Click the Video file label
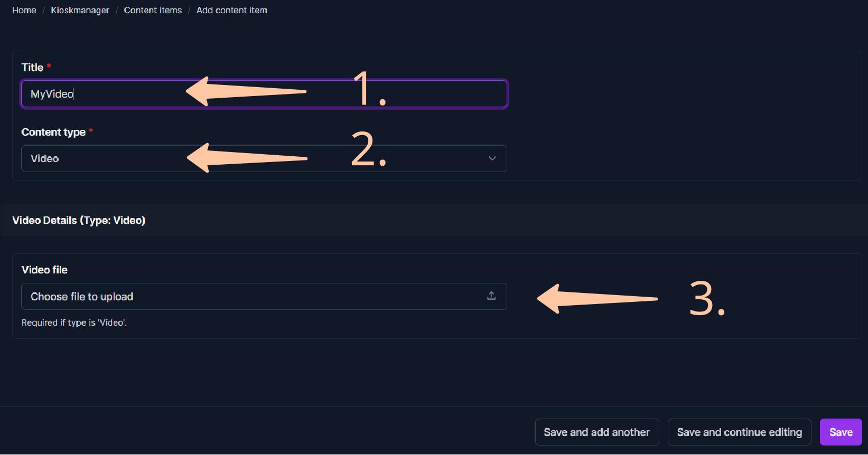This screenshot has width=868, height=455. coord(44,270)
